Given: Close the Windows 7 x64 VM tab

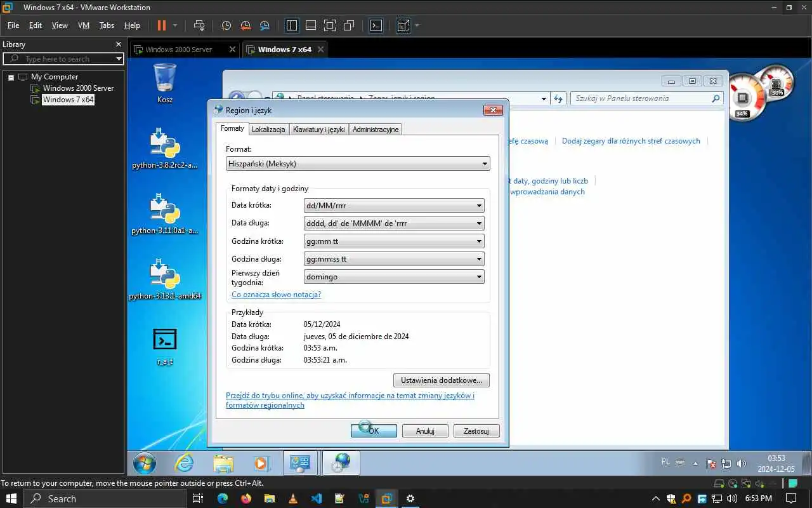Looking at the screenshot, I should click(x=320, y=50).
